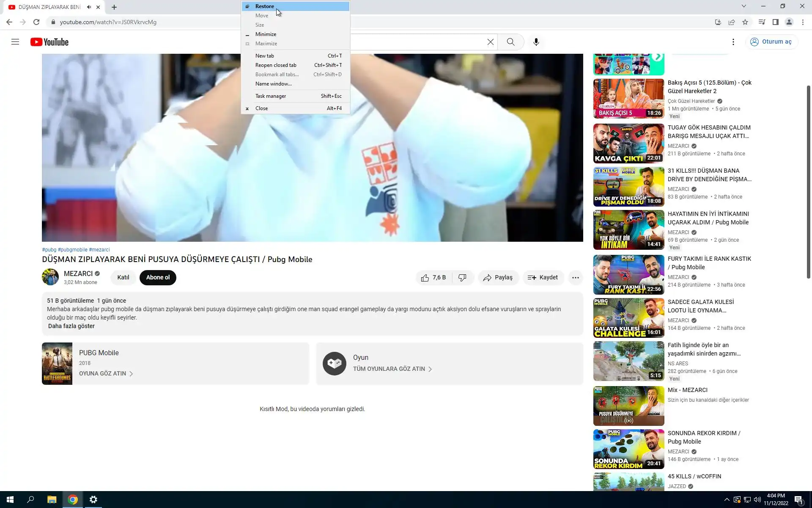
Task: Open KAVGA ÇIKTI video thumbnail
Action: click(x=628, y=144)
